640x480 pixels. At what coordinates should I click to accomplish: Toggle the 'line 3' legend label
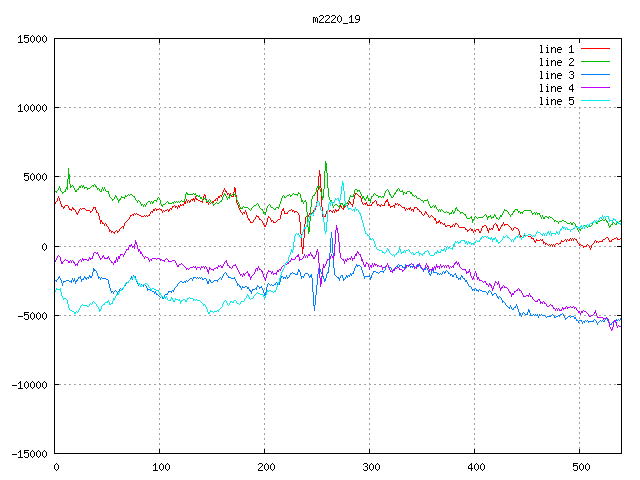(x=556, y=75)
